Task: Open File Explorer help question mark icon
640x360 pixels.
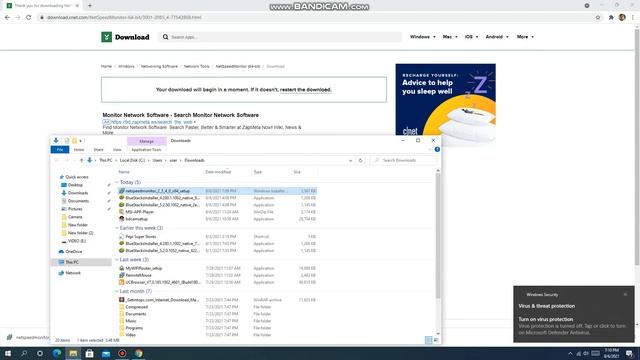Action: coord(437,149)
